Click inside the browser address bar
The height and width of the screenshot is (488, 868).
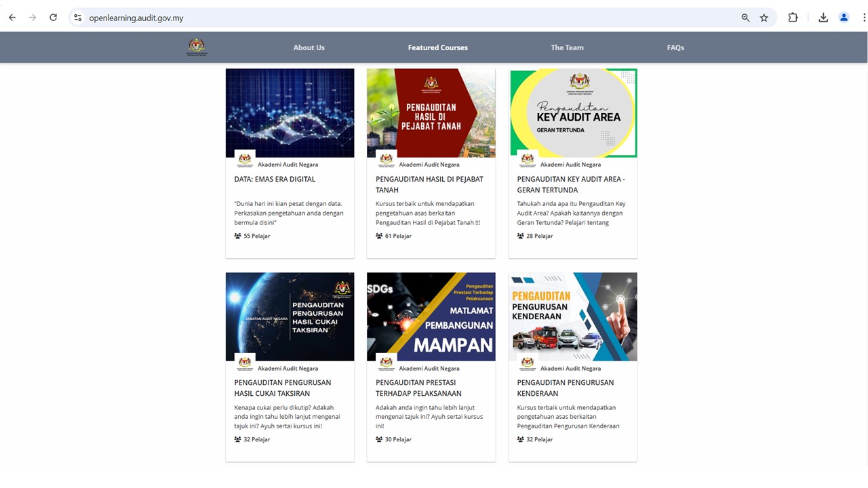click(x=271, y=18)
